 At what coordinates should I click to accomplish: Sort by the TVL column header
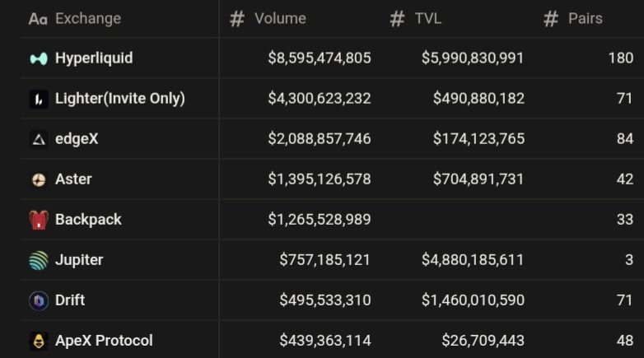click(x=428, y=18)
